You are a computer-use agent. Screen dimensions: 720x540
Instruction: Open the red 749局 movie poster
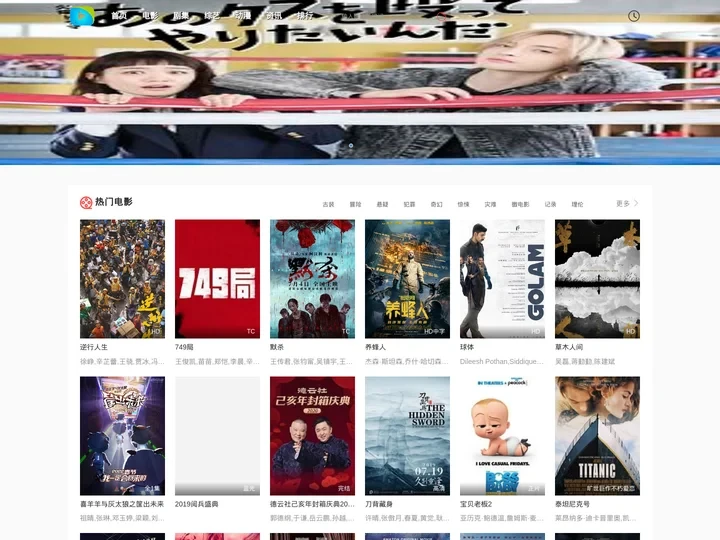click(217, 279)
